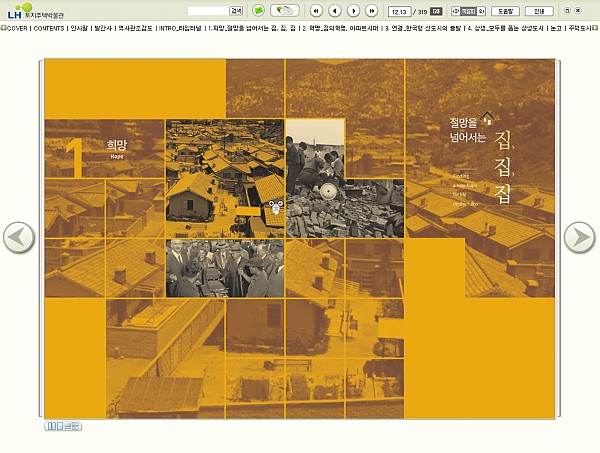Open the 안내 guide button

coord(539,11)
